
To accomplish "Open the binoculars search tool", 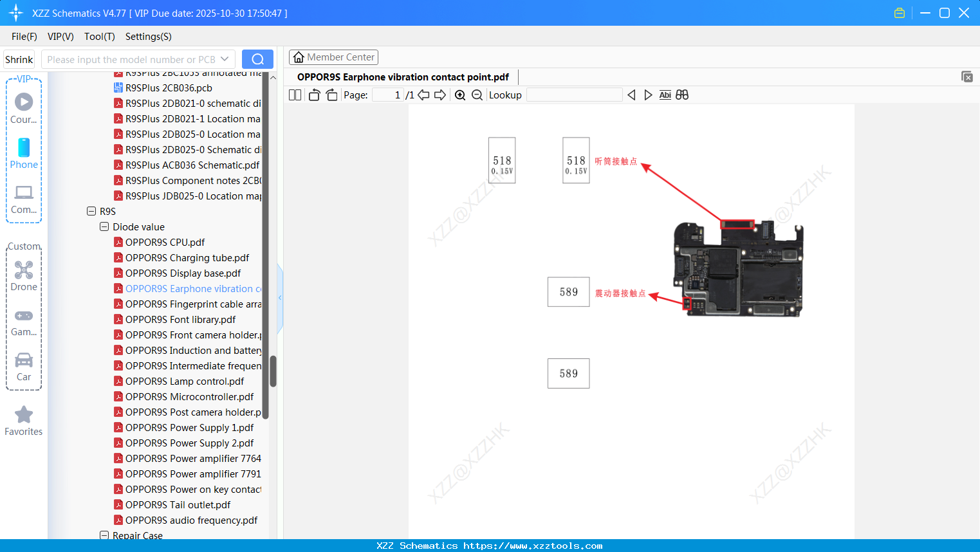I will point(682,95).
